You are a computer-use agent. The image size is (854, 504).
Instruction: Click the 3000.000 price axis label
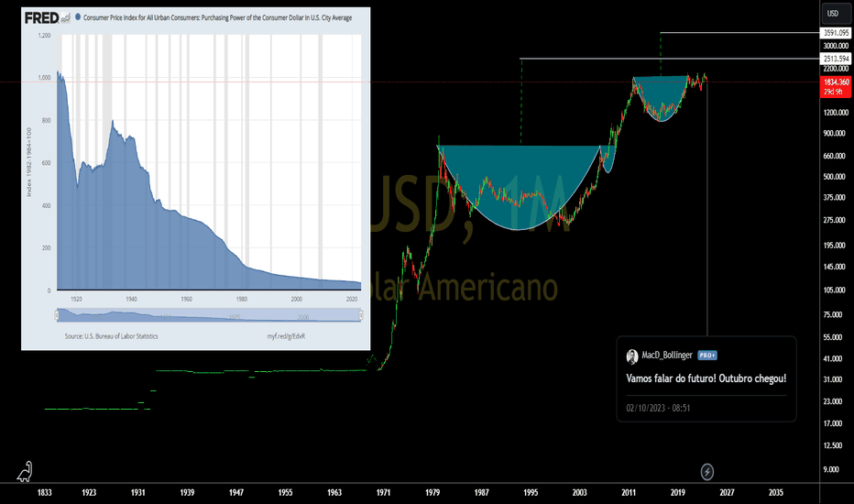[x=836, y=47]
